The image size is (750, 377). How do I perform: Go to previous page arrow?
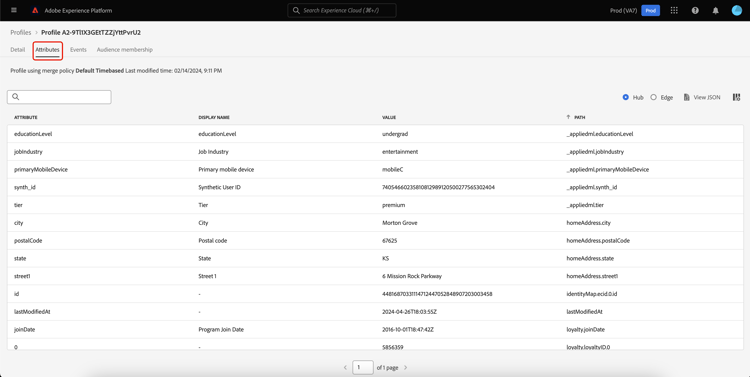[345, 367]
